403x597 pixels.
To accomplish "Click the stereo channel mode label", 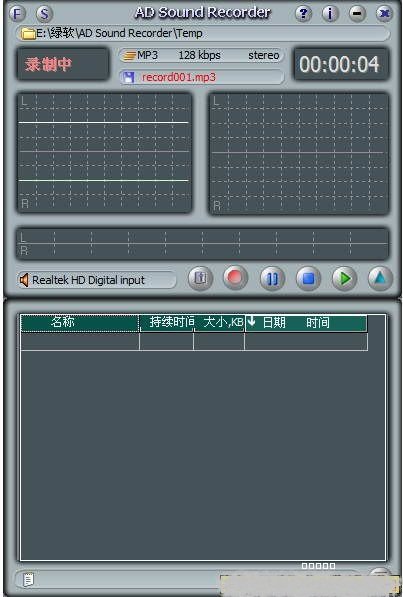I will (x=264, y=56).
